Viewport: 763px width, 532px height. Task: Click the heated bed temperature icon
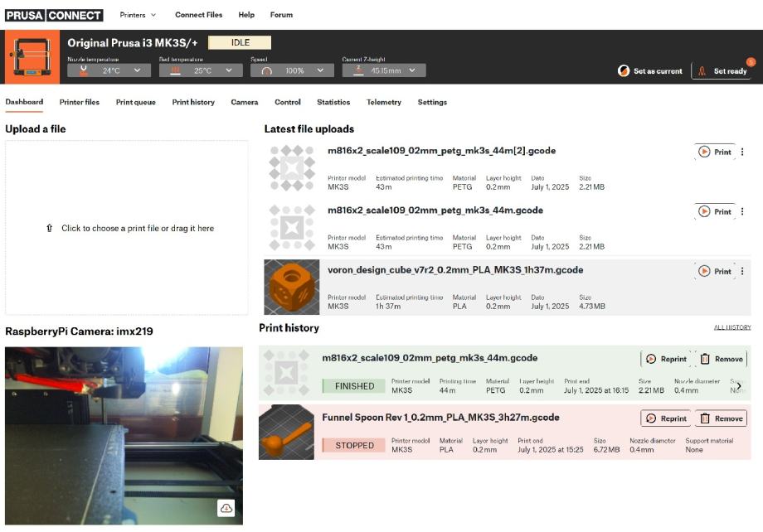click(176, 70)
